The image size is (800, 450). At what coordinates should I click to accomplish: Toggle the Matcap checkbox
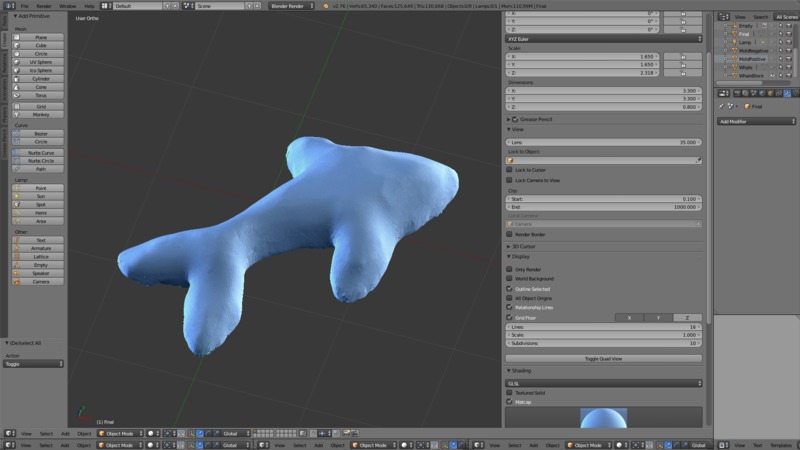(509, 402)
